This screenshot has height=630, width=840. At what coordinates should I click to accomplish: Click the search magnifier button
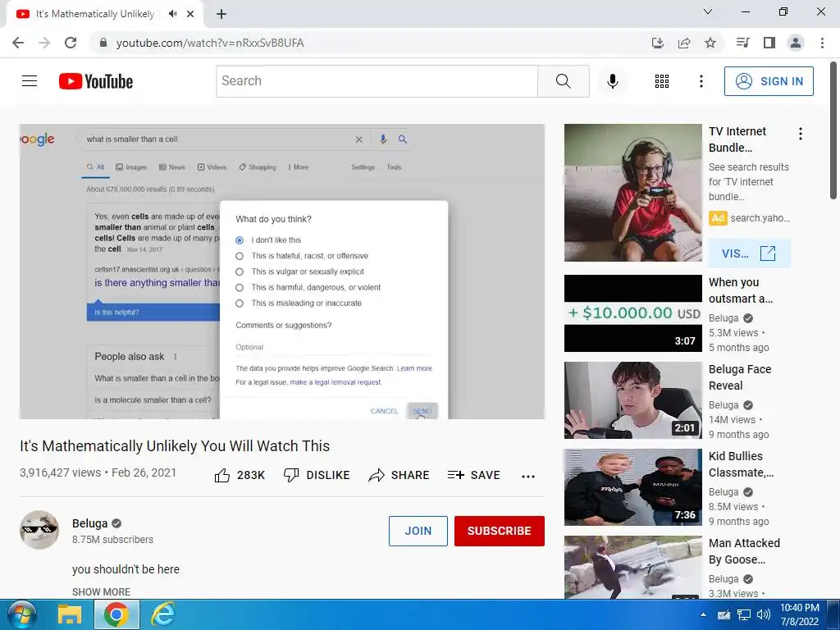563,81
